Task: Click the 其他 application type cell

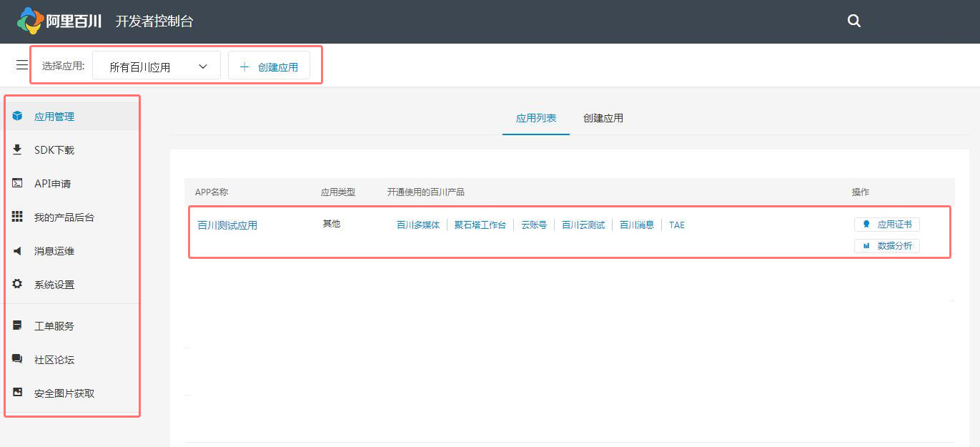Action: click(332, 224)
